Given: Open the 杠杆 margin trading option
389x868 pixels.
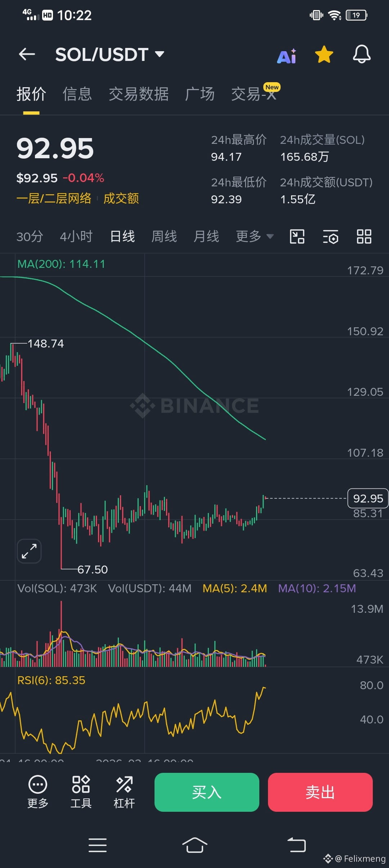Looking at the screenshot, I should (124, 792).
